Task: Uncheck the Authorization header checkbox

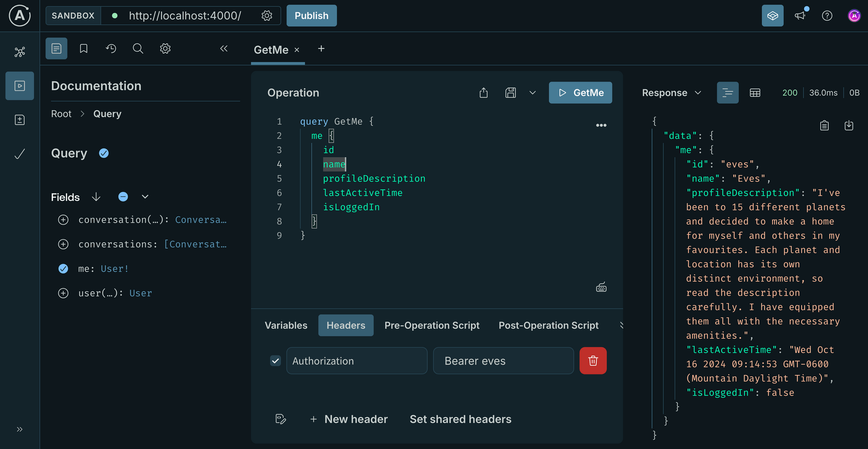Action: (x=275, y=360)
